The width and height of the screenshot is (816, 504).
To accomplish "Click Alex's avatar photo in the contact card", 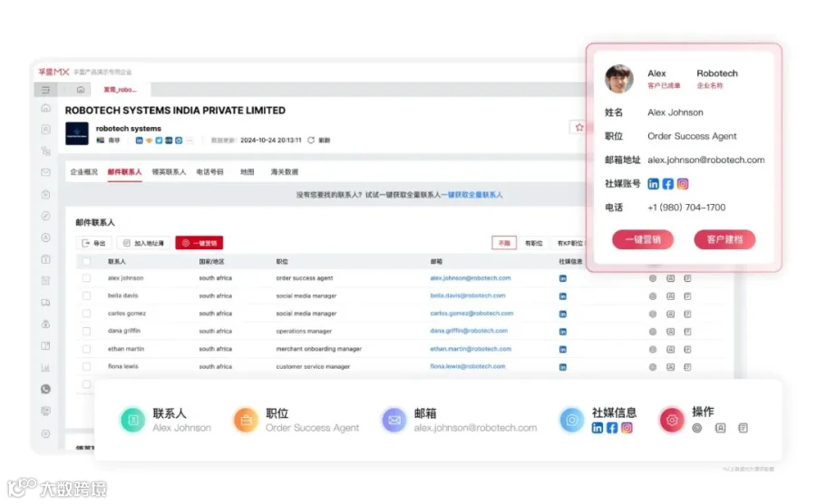I will (618, 79).
